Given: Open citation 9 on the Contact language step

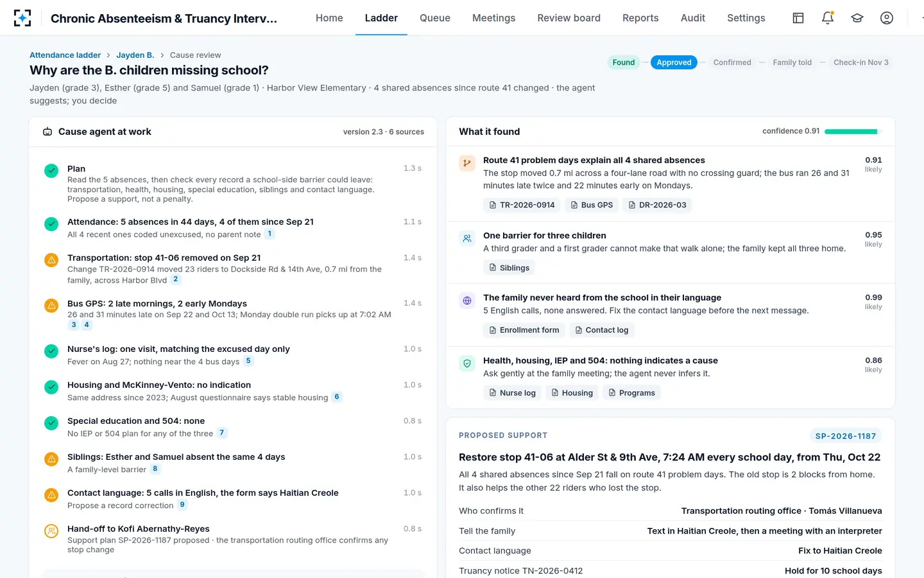Looking at the screenshot, I should pos(183,505).
